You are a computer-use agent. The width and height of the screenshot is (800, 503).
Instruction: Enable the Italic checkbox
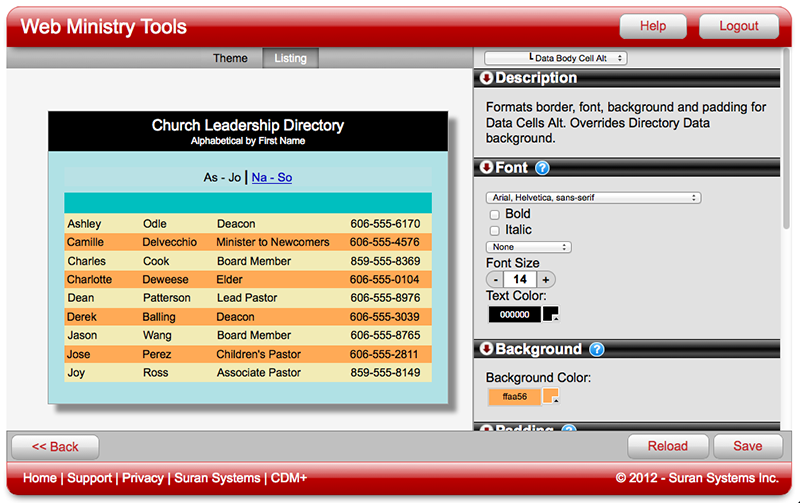pos(494,230)
